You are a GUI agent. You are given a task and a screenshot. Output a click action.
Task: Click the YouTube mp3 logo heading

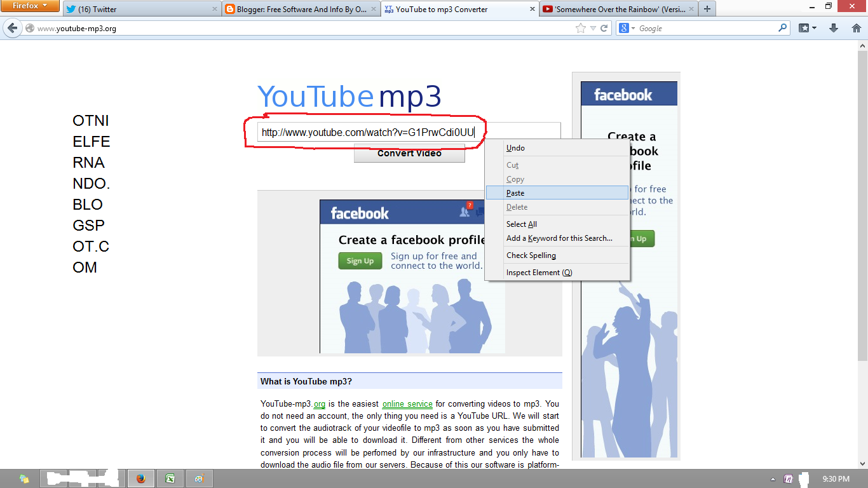pyautogui.click(x=349, y=97)
